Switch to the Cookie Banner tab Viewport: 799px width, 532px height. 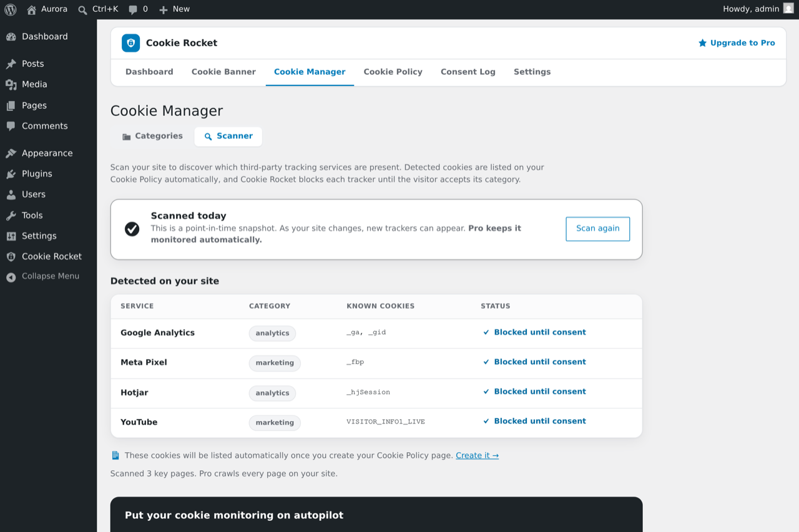223,72
